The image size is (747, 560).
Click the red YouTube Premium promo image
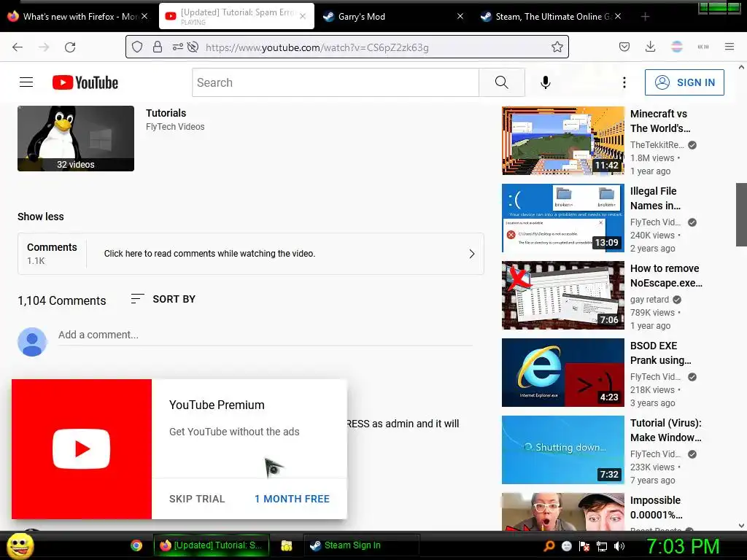[82, 449]
